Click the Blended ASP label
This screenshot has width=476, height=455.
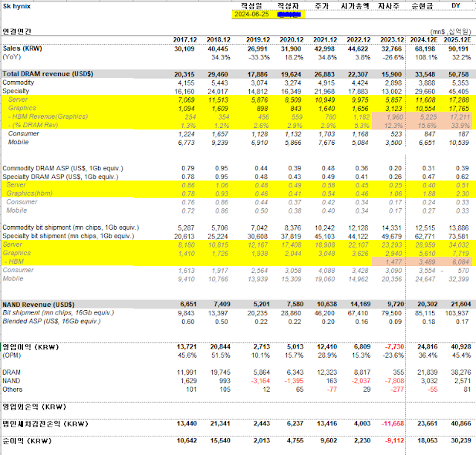point(51,321)
